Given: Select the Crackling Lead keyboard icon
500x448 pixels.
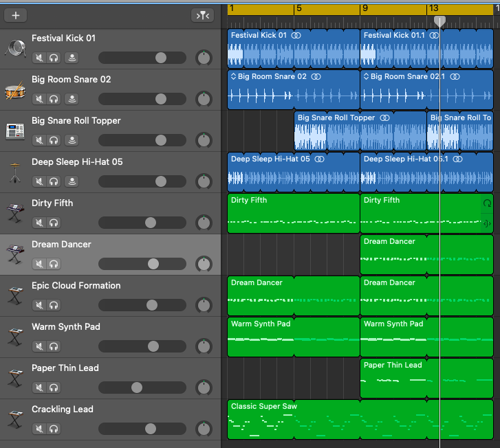Looking at the screenshot, I should (15, 419).
